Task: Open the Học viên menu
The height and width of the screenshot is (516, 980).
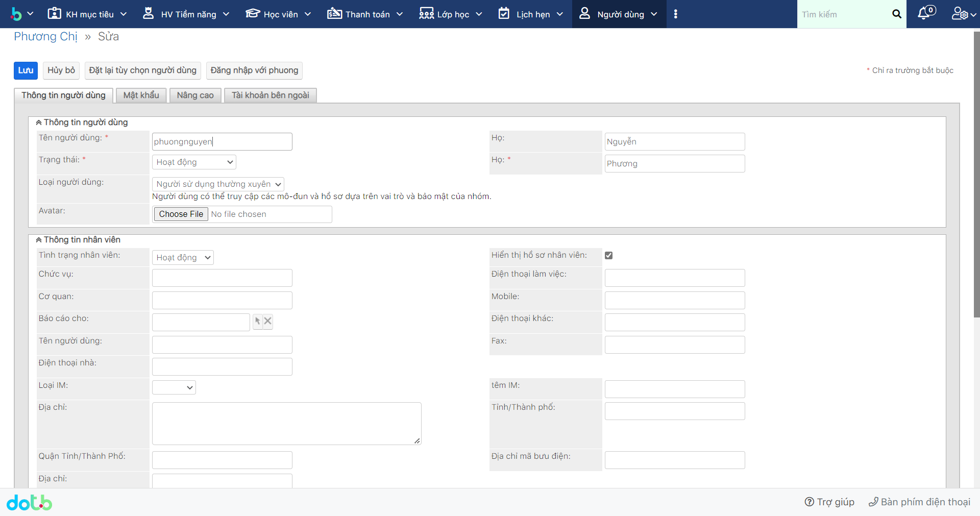Action: click(278, 14)
